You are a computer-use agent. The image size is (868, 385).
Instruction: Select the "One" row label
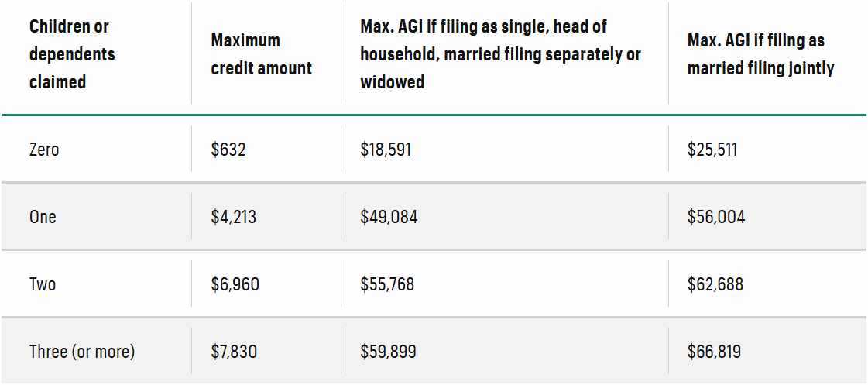click(43, 217)
